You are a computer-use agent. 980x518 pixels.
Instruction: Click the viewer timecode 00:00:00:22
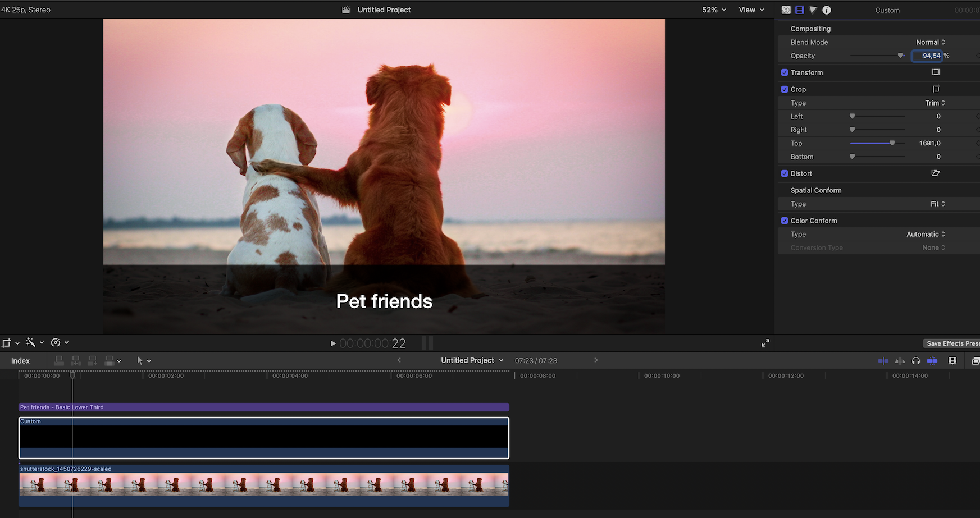tap(372, 343)
